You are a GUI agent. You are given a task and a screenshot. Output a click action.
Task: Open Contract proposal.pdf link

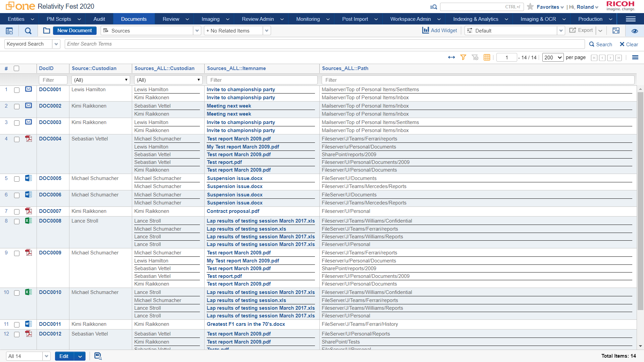pos(233,211)
